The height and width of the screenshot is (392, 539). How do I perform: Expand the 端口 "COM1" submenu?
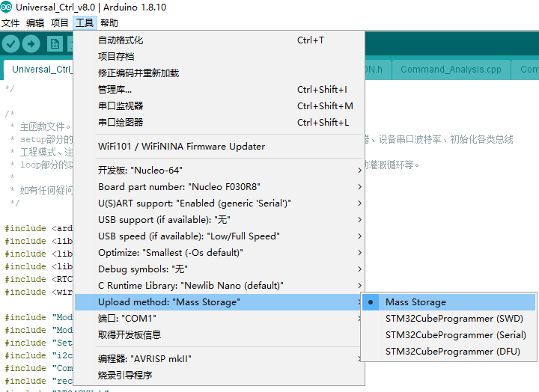[219, 319]
